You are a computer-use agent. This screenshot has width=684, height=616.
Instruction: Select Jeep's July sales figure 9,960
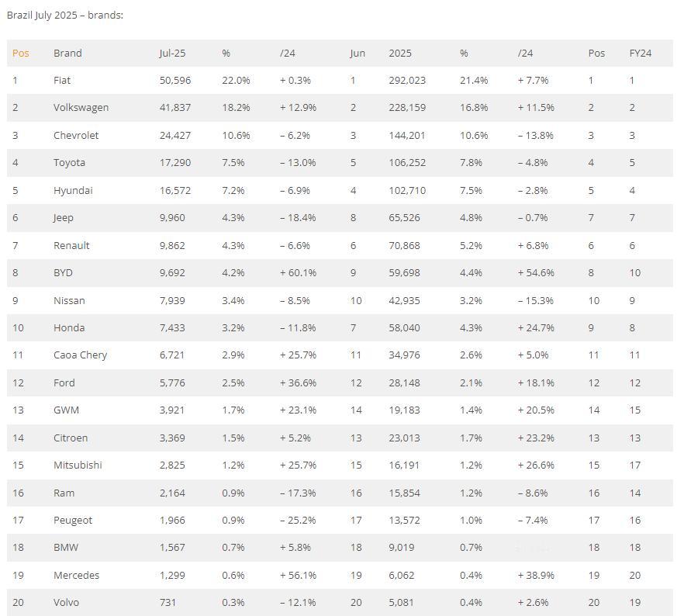(172, 218)
